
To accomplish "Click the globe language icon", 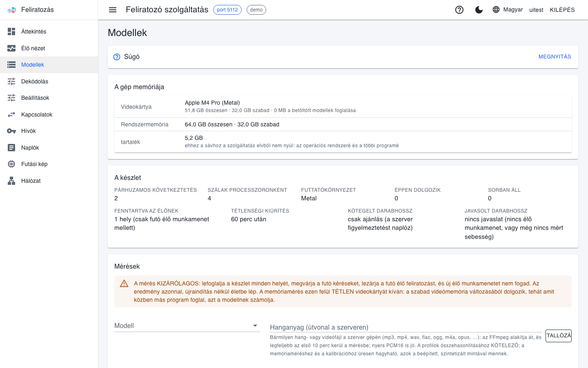I will tap(496, 9).
